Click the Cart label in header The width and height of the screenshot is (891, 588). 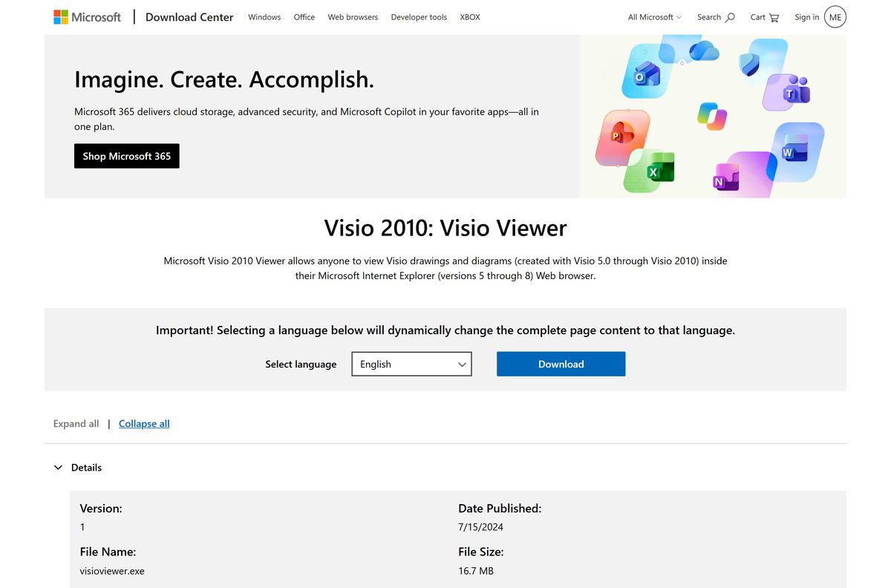point(757,17)
